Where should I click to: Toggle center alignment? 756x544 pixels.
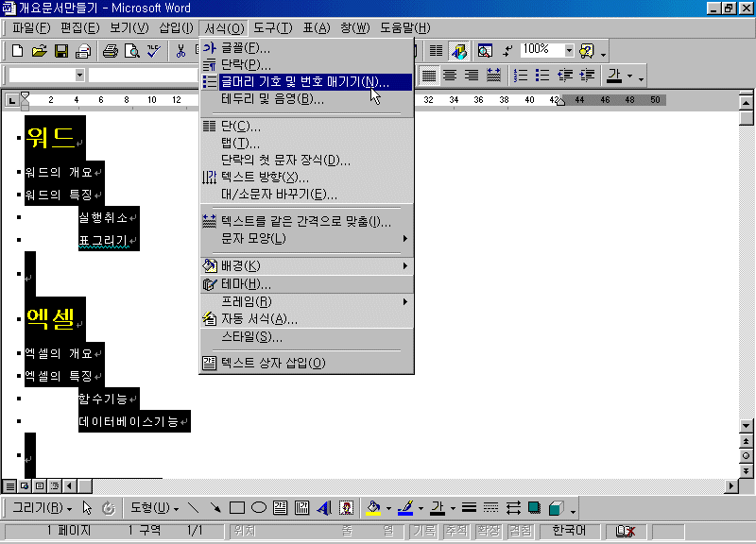tap(450, 76)
